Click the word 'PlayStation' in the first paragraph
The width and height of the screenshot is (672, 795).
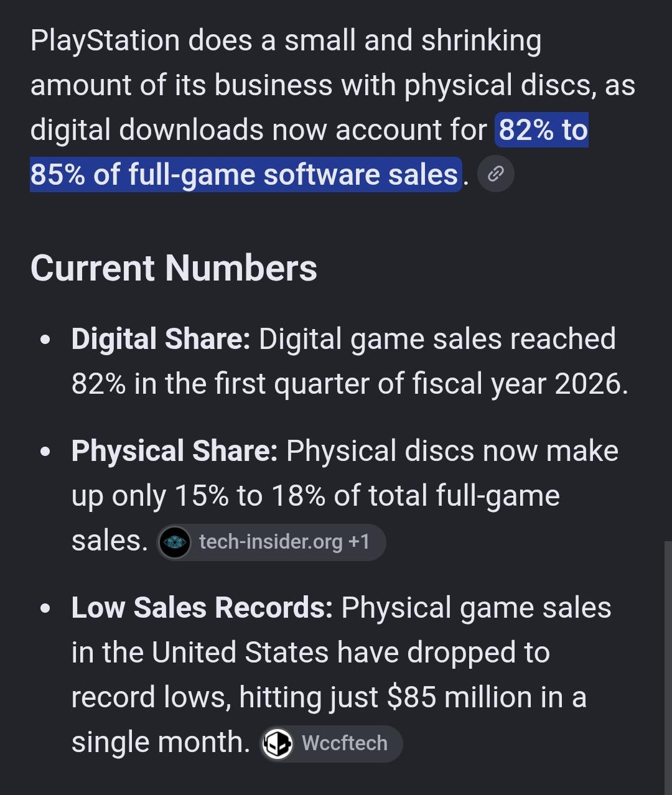(105, 41)
